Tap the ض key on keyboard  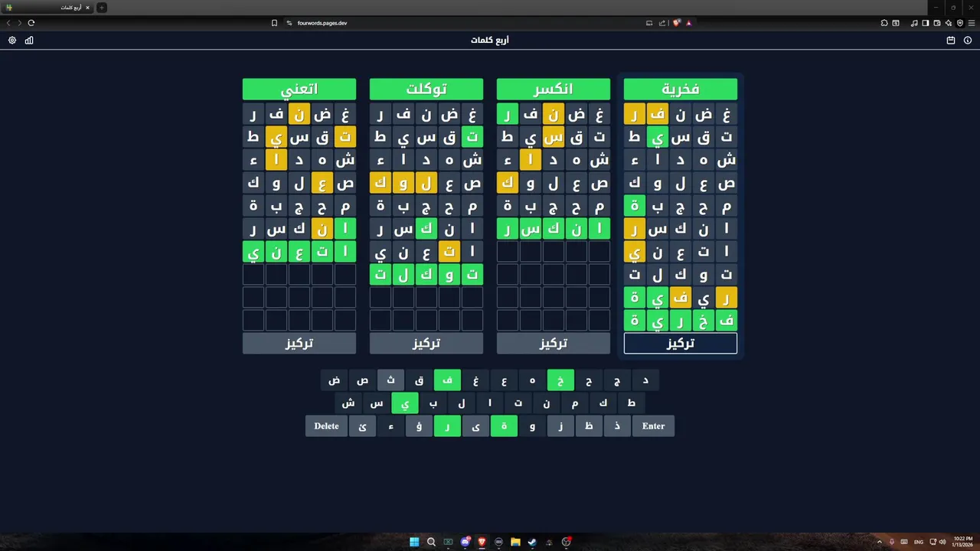[334, 380]
